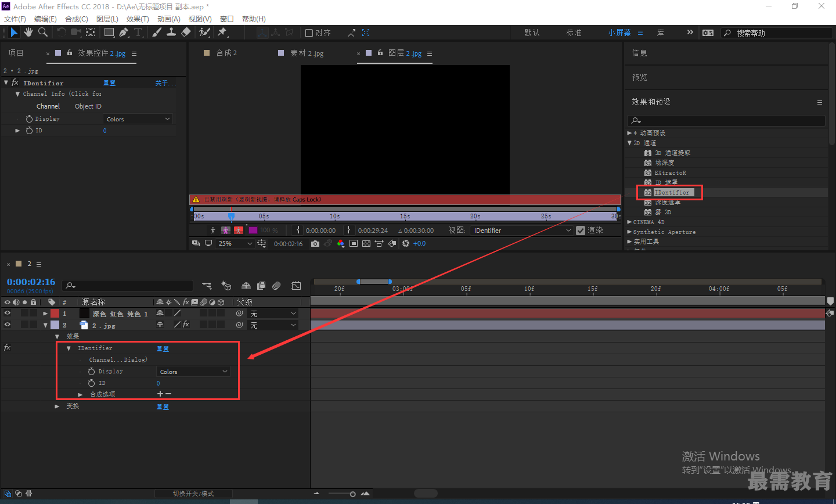The width and height of the screenshot is (836, 504).
Task: Select the Brush tool
Action: point(157,33)
